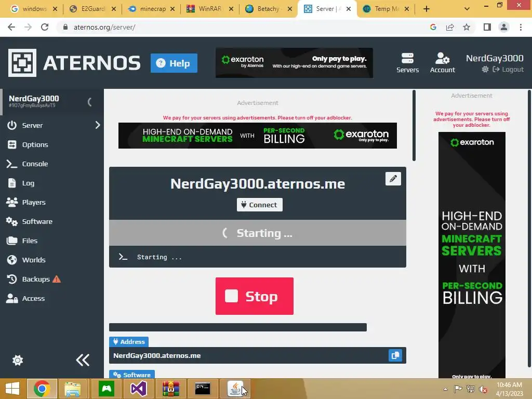532x399 pixels.
Task: Click the address bar URL
Action: (104, 27)
